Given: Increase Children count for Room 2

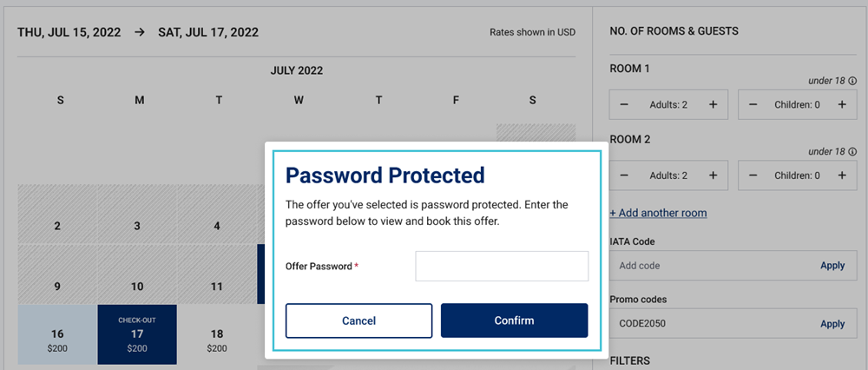Looking at the screenshot, I should pos(841,175).
